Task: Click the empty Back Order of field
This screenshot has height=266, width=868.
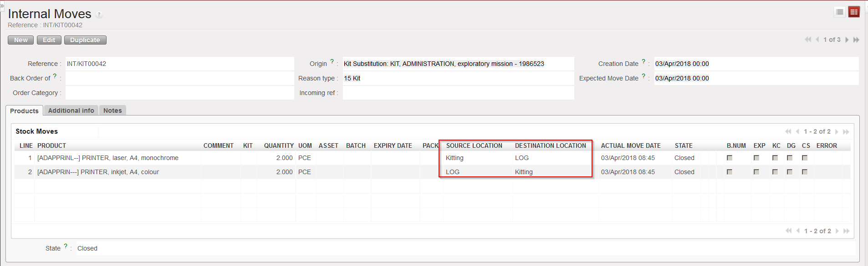Action: (180, 78)
